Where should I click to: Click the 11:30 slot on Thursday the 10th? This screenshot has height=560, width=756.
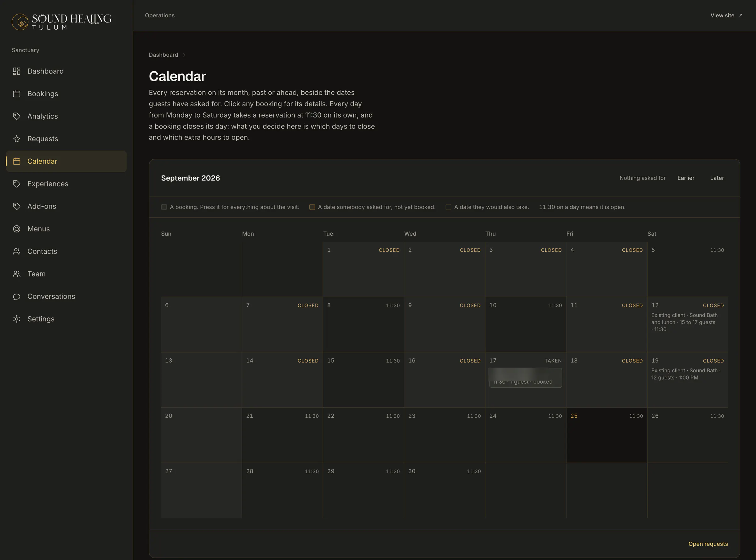point(555,306)
